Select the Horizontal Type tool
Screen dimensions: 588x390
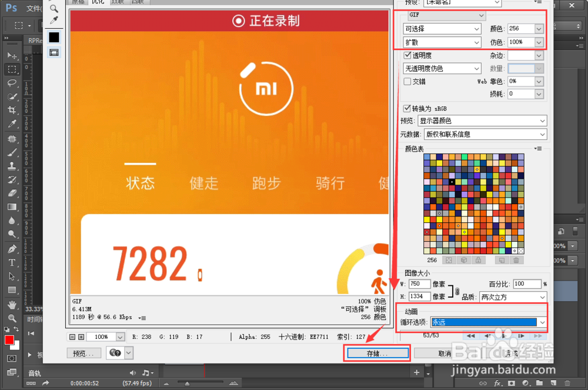[x=12, y=262]
